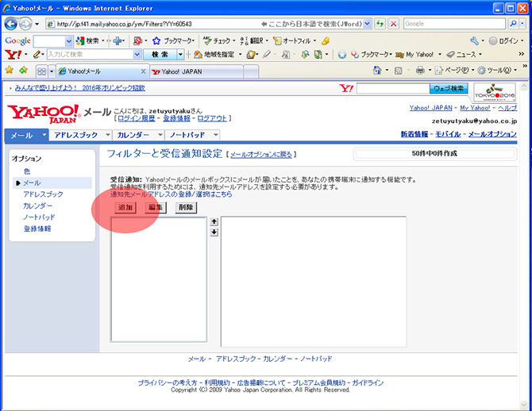The image size is (532, 411).
Task: Click the 削除 delete button
Action: [x=186, y=207]
